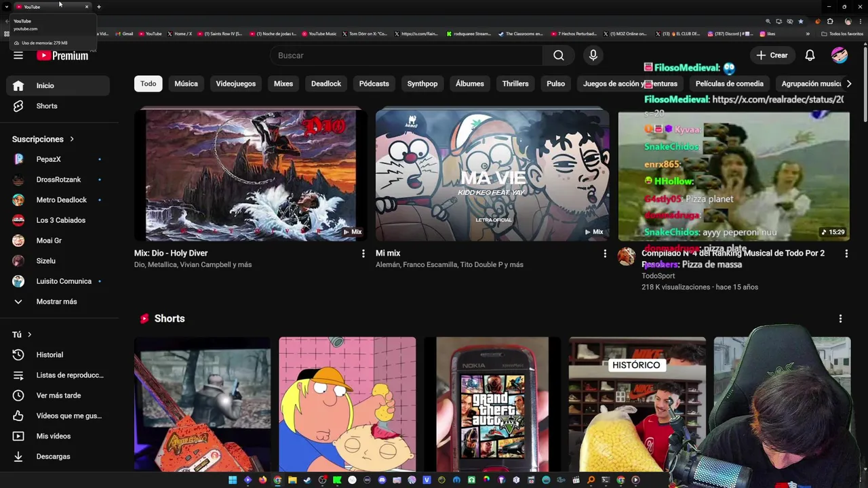868x488 pixels.
Task: Open the Shorts section options menu
Action: (x=840, y=319)
